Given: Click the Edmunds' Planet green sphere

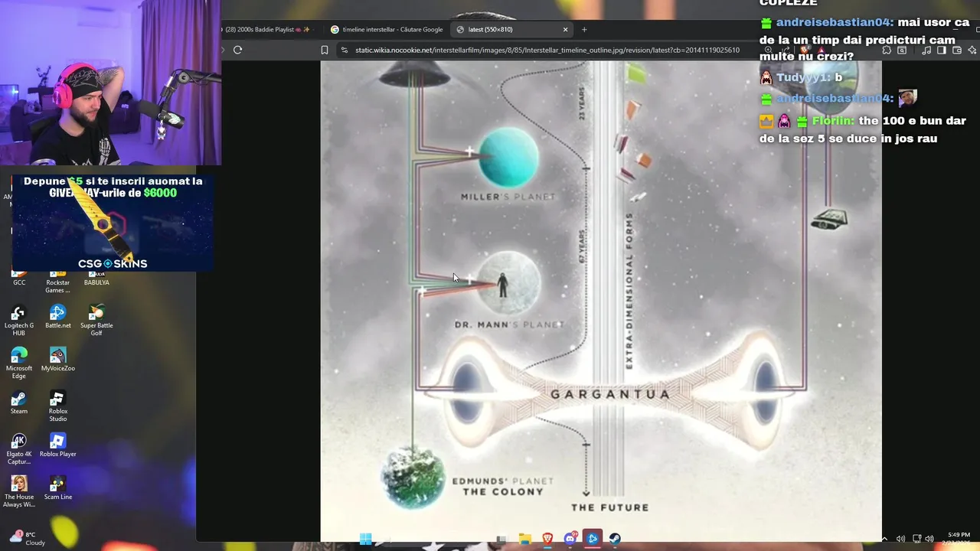Looking at the screenshot, I should (413, 478).
